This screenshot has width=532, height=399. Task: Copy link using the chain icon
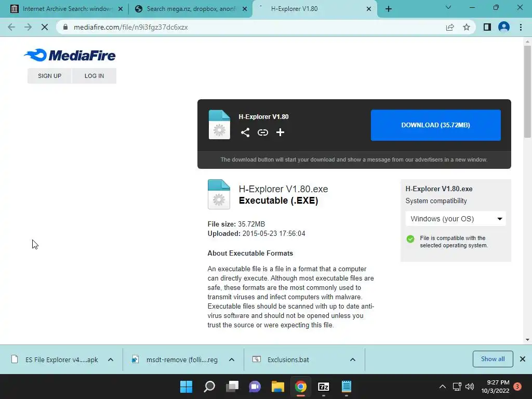pos(262,132)
